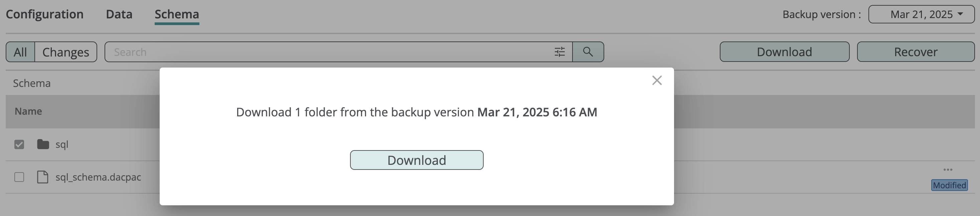Open the Data tab
This screenshot has height=216, width=980.
[x=119, y=14]
